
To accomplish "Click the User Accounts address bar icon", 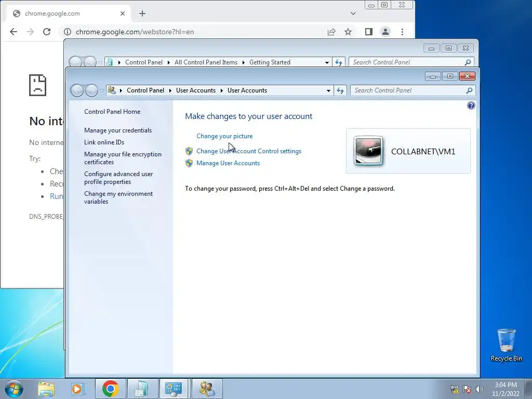I will pos(112,90).
